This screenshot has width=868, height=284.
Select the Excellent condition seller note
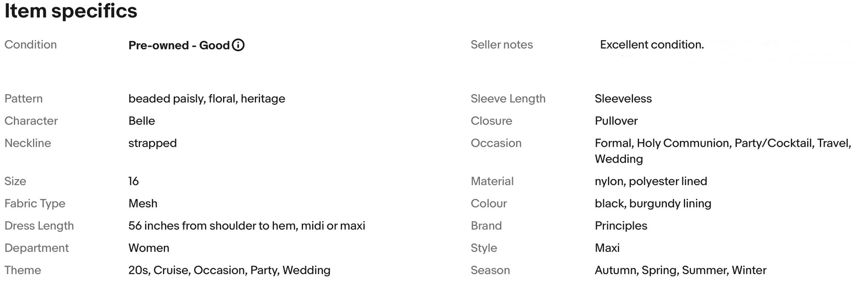(652, 45)
